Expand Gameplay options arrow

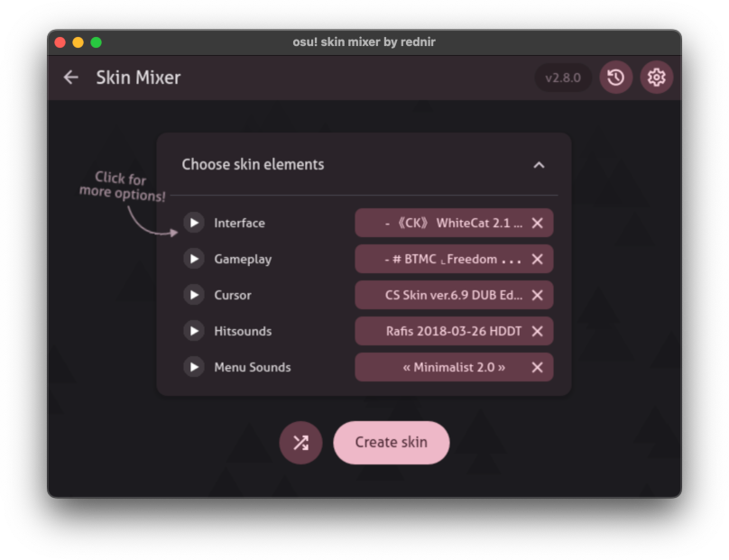(x=194, y=259)
